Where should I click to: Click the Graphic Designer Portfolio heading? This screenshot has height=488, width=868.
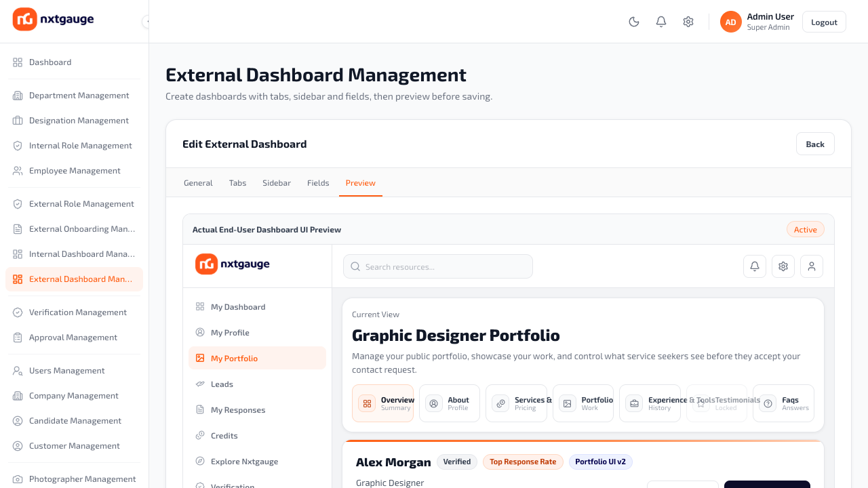tap(456, 335)
